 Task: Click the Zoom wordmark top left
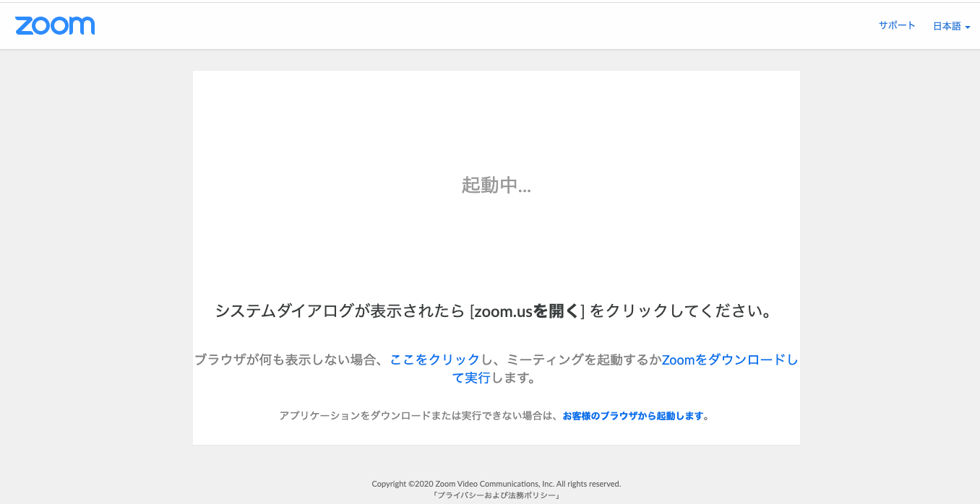(55, 25)
